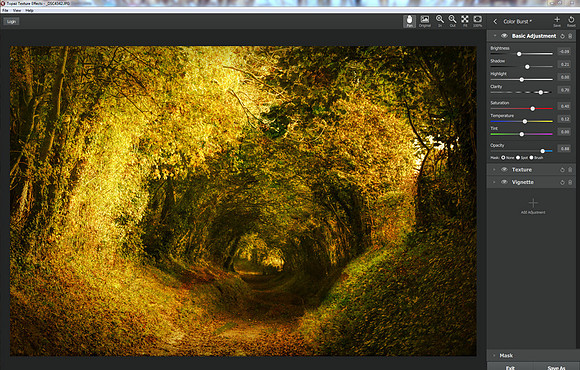Click the Color Burst preset name
The height and width of the screenshot is (370, 580).
(517, 21)
